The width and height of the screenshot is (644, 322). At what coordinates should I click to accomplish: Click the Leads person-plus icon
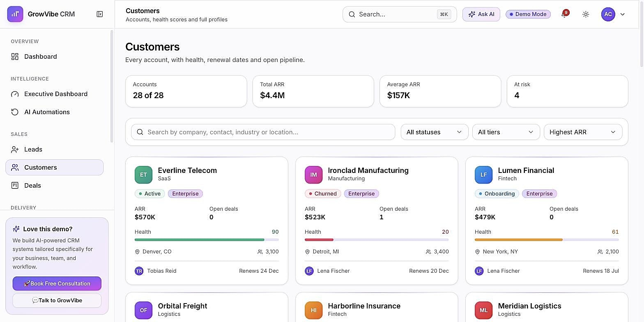tap(15, 149)
